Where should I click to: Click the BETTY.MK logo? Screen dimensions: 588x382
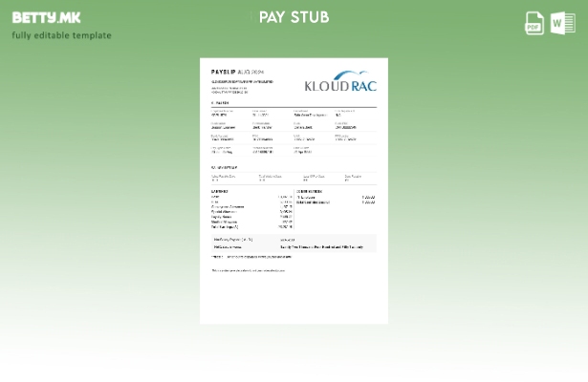pyautogui.click(x=46, y=17)
